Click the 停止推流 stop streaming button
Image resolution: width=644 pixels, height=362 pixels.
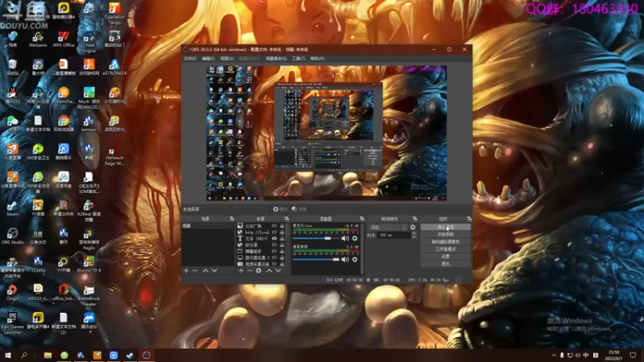click(x=446, y=227)
